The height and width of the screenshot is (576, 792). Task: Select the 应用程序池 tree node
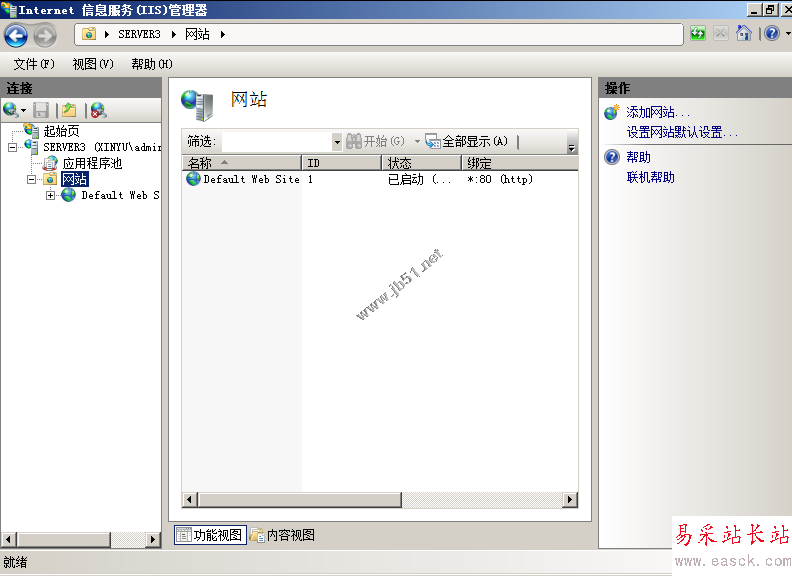[x=92, y=163]
